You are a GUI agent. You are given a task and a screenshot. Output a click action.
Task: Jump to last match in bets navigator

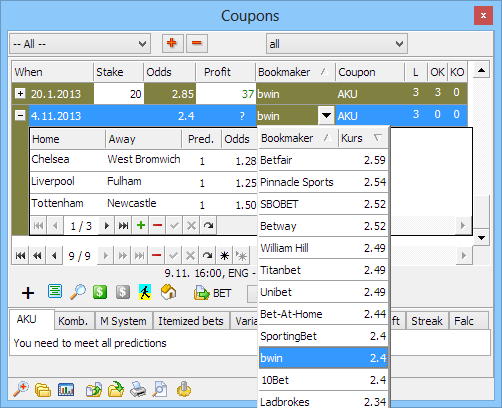click(x=123, y=226)
